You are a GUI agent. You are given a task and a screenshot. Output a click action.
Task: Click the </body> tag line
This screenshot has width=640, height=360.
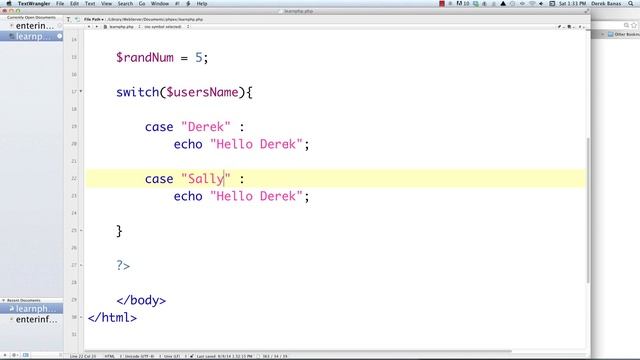(141, 300)
